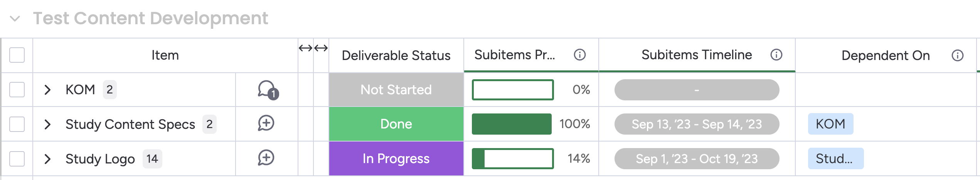Click the first column resize arrow icon
This screenshot has width=980, height=180.
[305, 48]
